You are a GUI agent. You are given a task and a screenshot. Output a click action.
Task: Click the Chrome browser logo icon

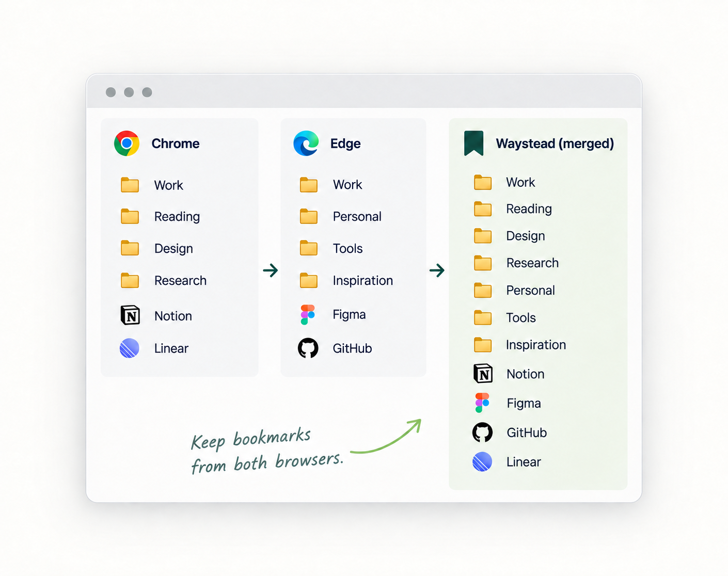coord(126,143)
